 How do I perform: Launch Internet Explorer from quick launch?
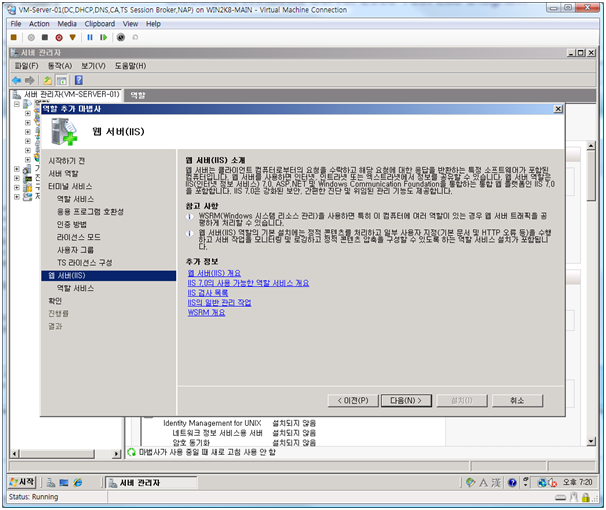[78, 483]
